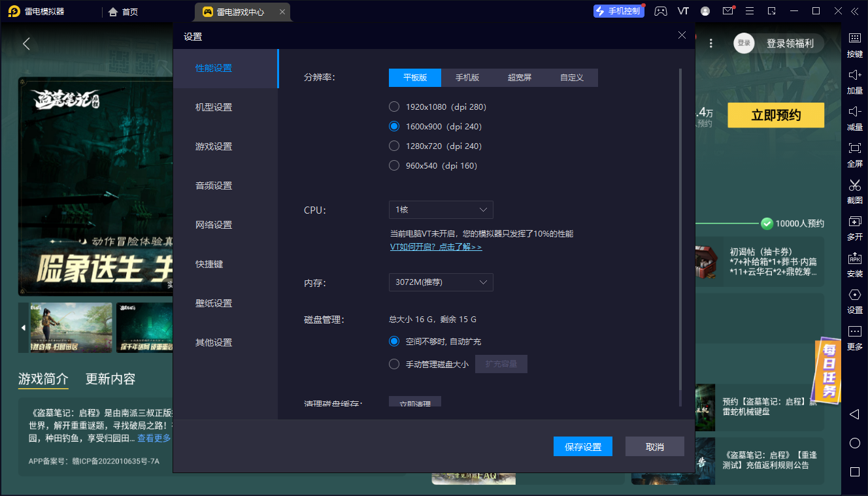Close the 雷电游戏中心 tab
868x496 pixels.
click(x=282, y=12)
